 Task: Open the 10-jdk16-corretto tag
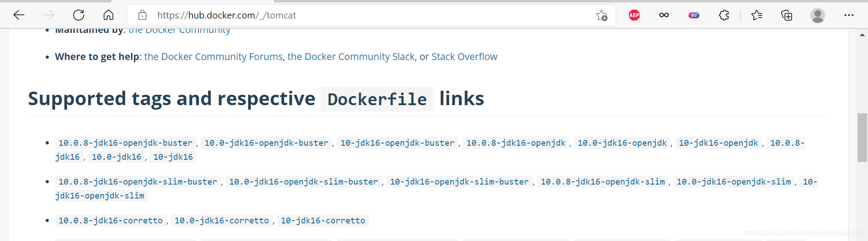point(323,221)
